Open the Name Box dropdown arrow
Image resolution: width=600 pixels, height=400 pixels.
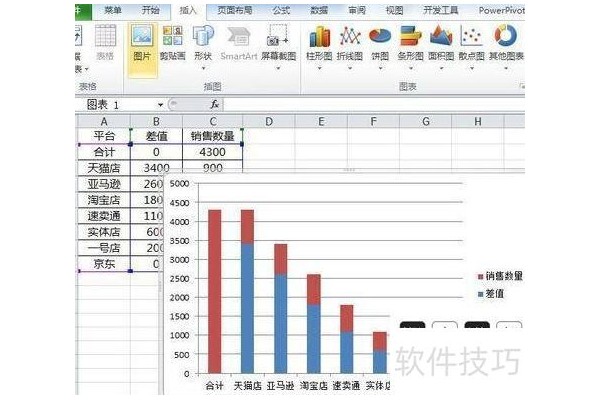(160, 104)
